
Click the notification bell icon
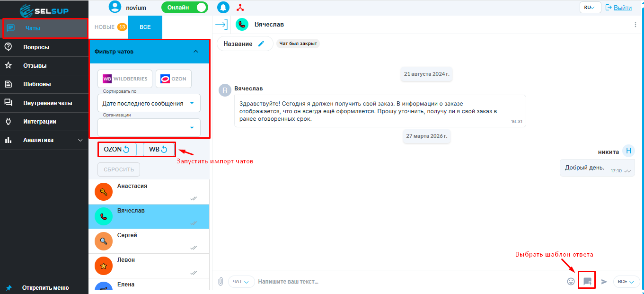(223, 8)
